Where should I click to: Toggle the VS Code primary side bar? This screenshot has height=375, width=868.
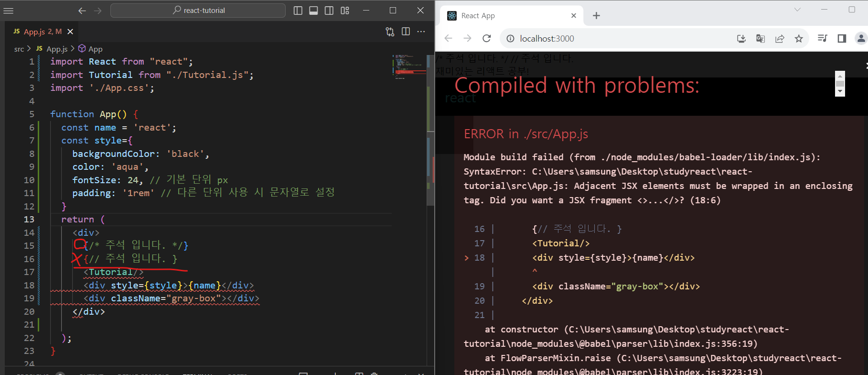click(x=298, y=11)
